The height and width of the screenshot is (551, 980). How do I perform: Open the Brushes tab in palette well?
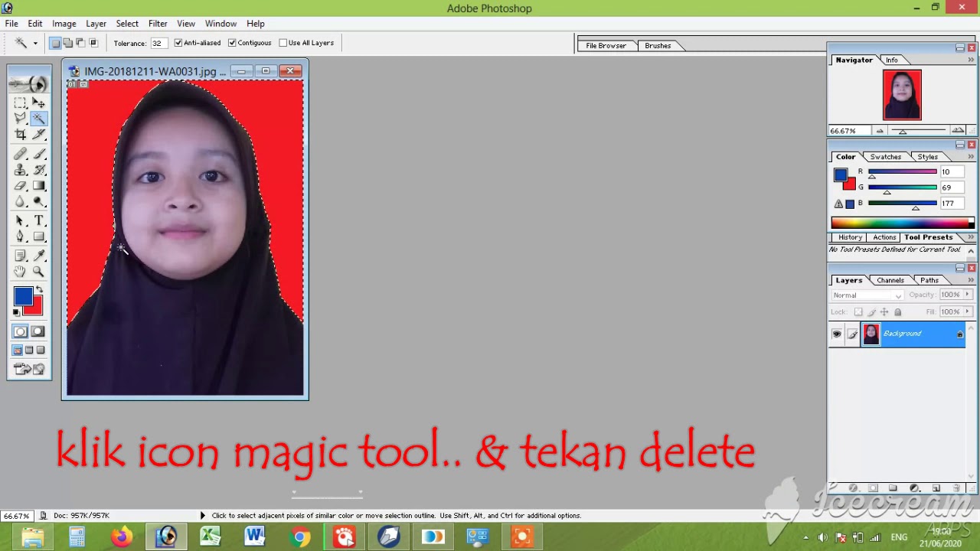[658, 46]
